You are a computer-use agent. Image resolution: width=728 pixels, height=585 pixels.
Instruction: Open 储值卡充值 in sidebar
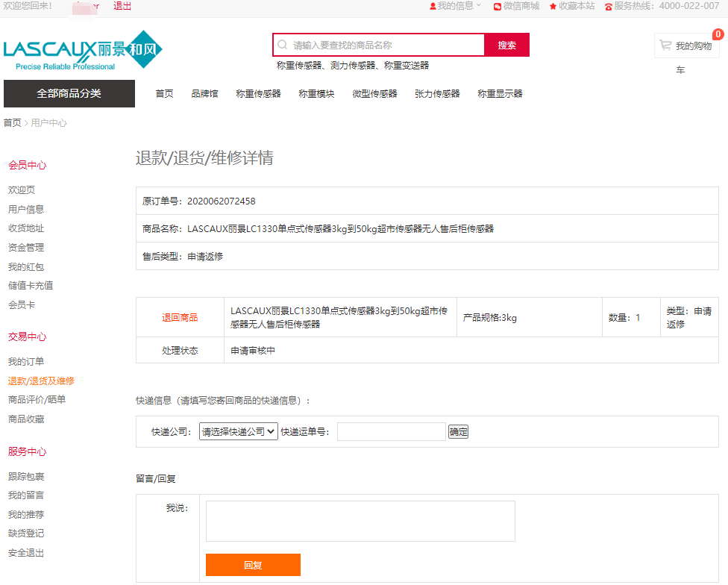tap(31, 286)
